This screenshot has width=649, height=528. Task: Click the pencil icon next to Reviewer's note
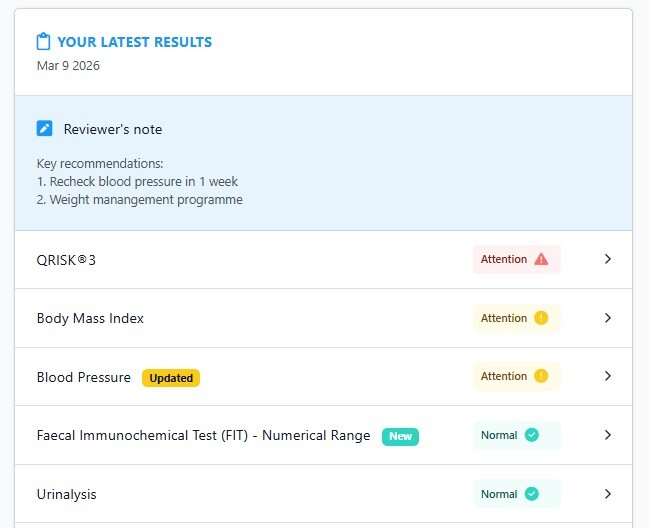click(44, 129)
